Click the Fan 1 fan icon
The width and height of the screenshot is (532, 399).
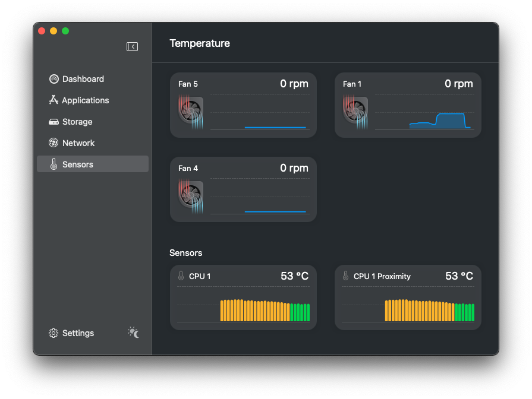355,112
